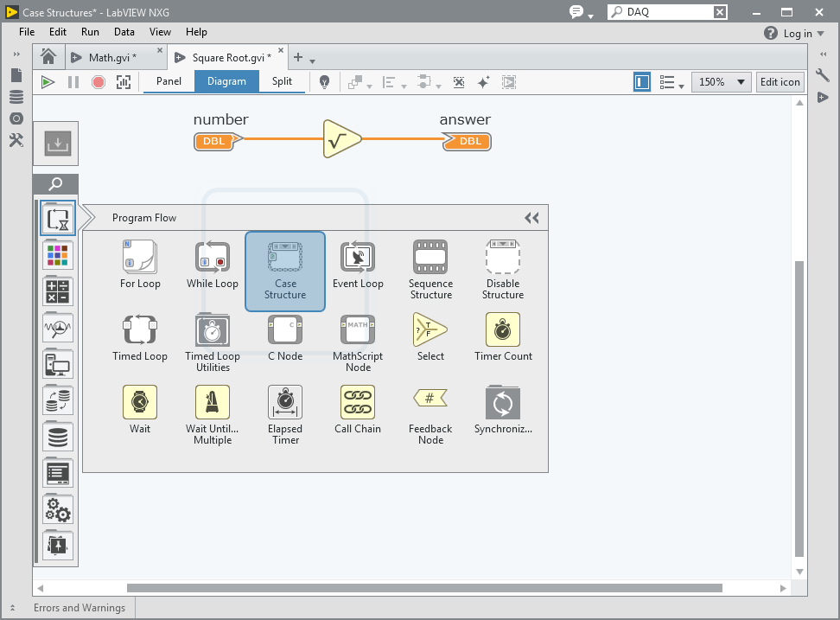Switch to the Panel view
This screenshot has width=840, height=620.
(169, 81)
